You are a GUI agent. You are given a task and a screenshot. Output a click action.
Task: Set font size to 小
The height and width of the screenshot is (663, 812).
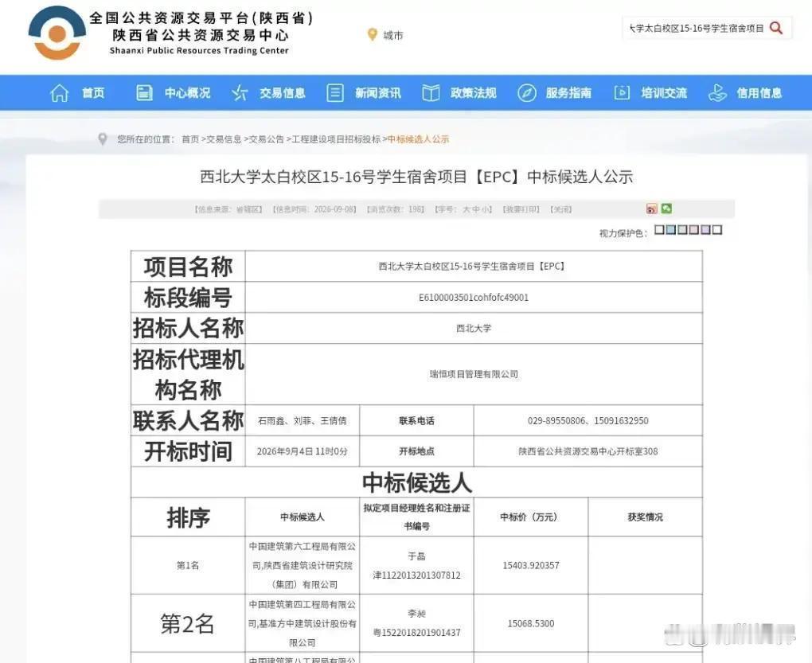(x=486, y=209)
